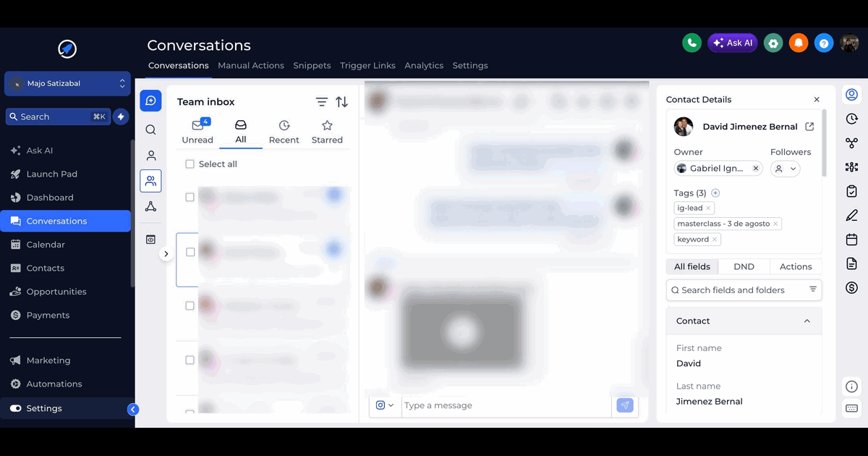868x456 pixels.
Task: Open the Majo Satizabal account switcher
Action: (68, 84)
